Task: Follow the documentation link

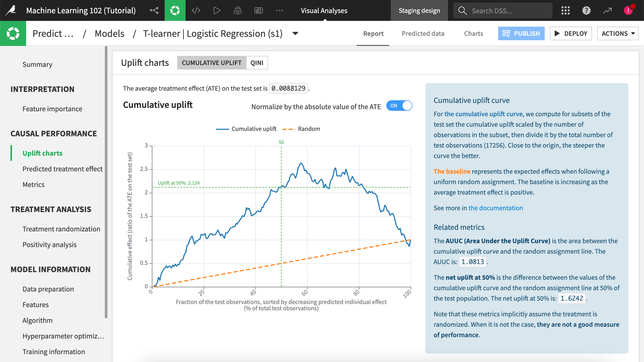Action: (495, 208)
